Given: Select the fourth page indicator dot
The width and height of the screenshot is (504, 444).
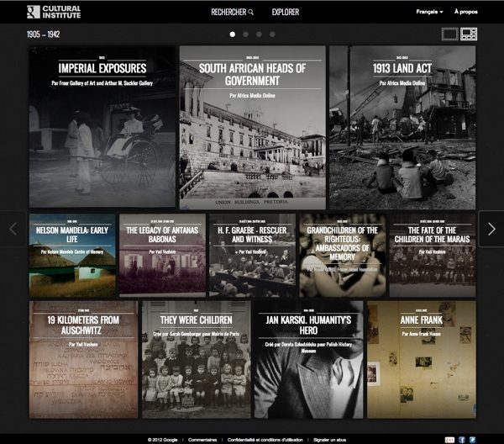Looking at the screenshot, I should (x=272, y=34).
